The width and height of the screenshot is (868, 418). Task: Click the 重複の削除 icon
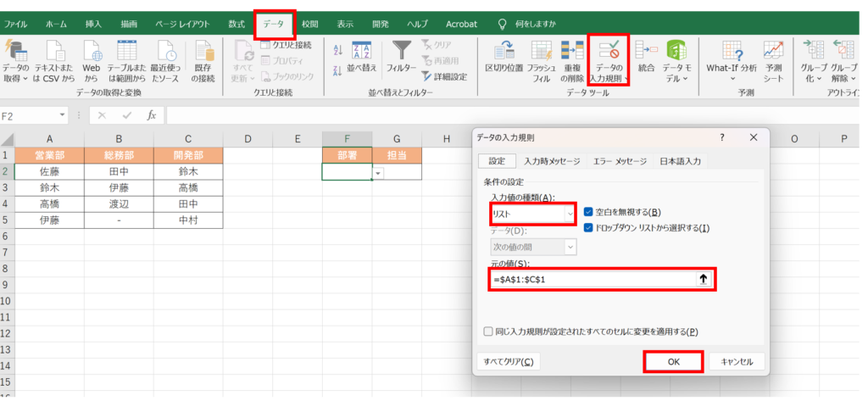pyautogui.click(x=572, y=52)
